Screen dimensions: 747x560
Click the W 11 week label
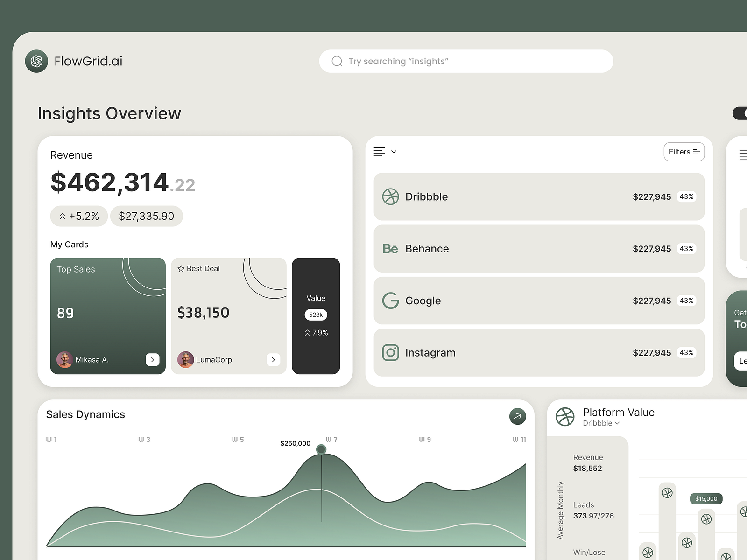tap(519, 440)
